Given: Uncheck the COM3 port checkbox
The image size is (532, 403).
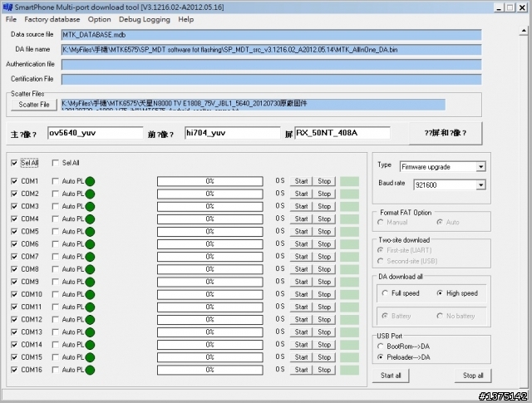Looking at the screenshot, I should point(14,206).
